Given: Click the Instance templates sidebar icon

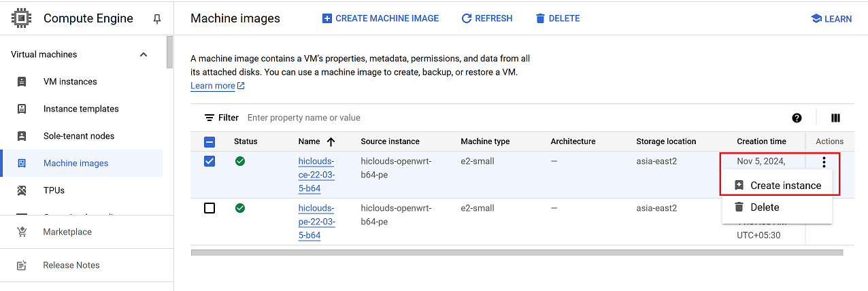Looking at the screenshot, I should pos(22,109).
